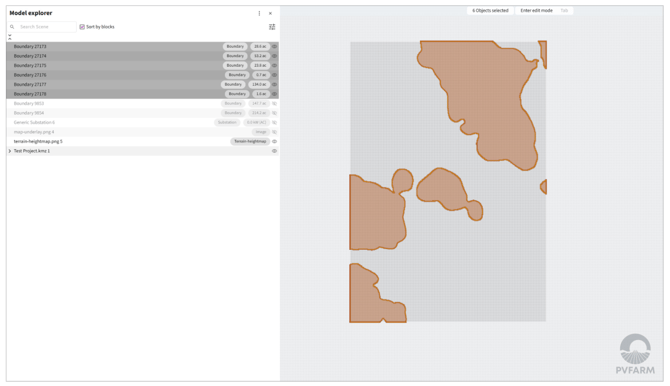Hide Boundary 27173 using its eye icon

274,46
